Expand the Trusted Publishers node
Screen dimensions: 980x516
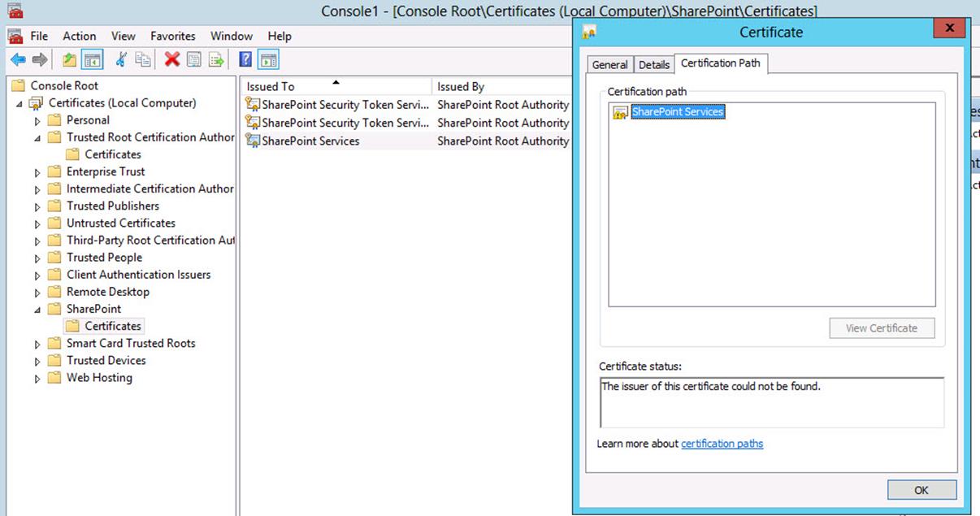point(37,206)
